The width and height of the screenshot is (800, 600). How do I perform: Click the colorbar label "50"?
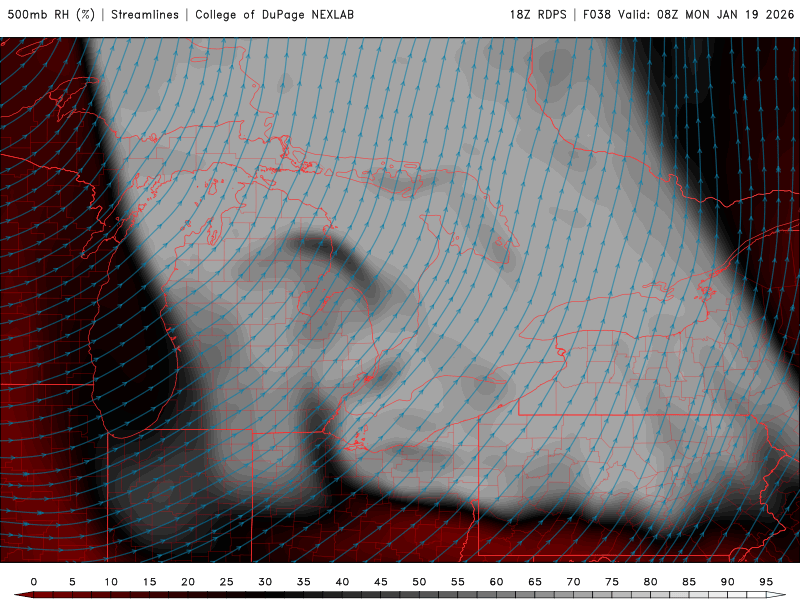[419, 582]
